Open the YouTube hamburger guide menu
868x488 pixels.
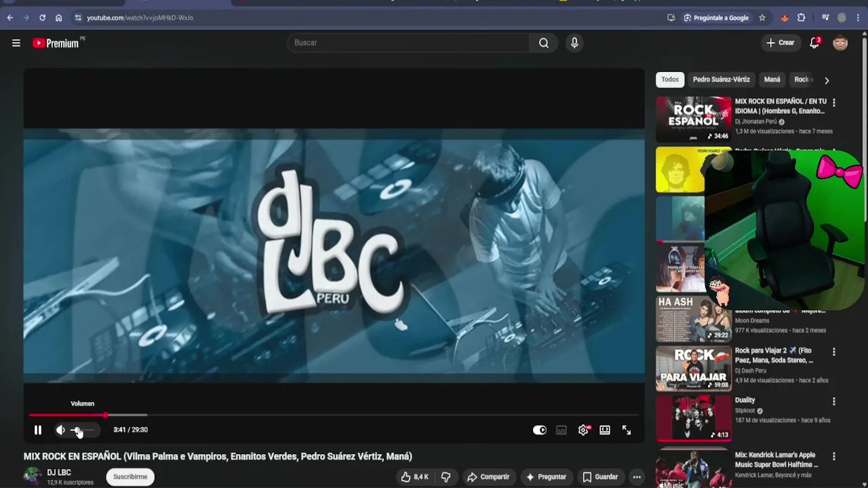pyautogui.click(x=16, y=43)
